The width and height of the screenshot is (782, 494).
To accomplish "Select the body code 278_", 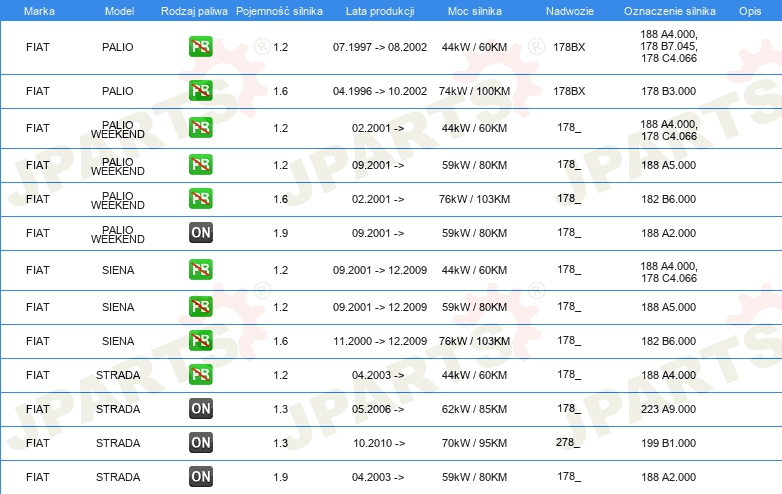I will (x=569, y=443).
